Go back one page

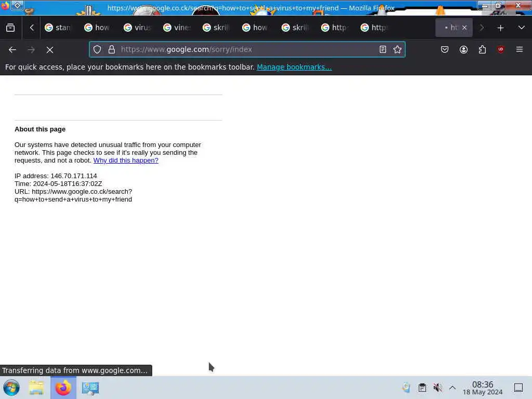pyautogui.click(x=12, y=50)
